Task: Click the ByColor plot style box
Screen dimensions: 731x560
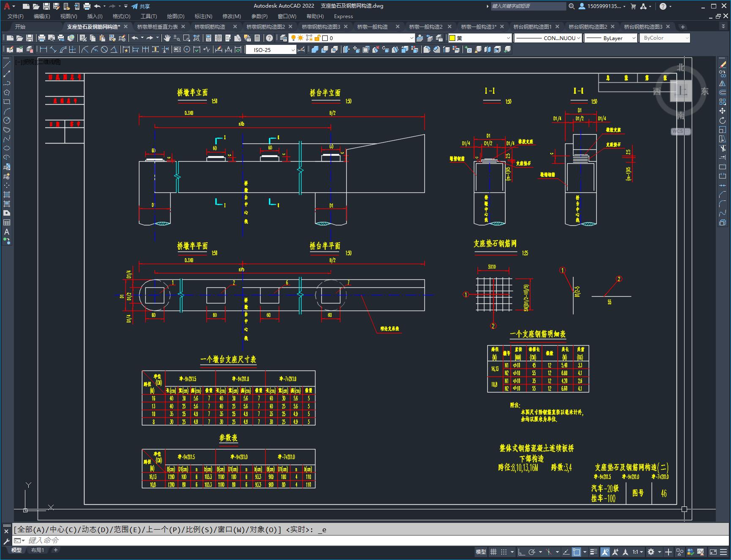Action: 665,38
